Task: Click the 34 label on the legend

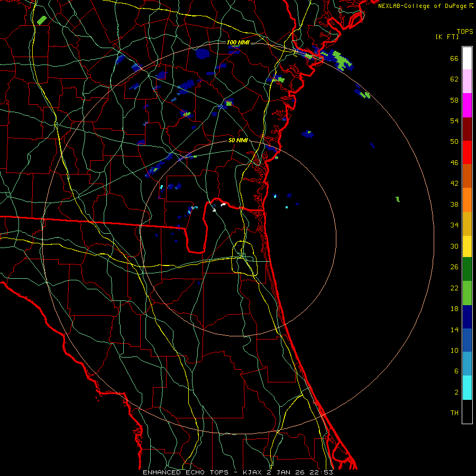Action: [x=454, y=225]
